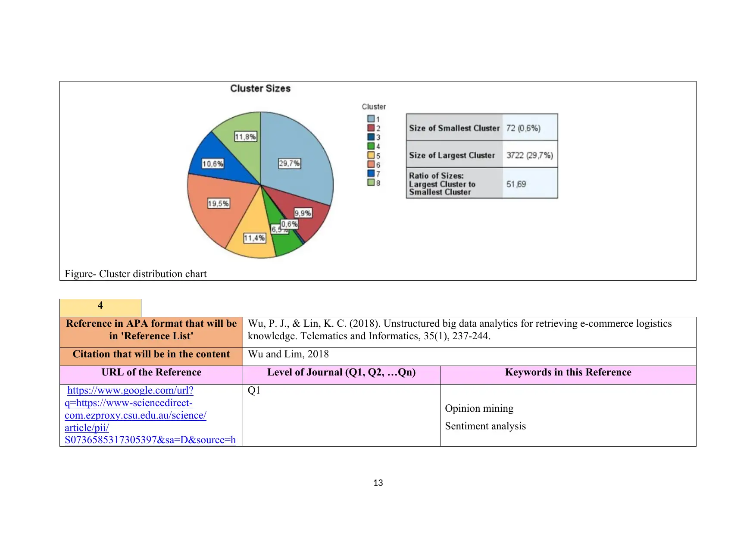Screen dimensions: 756x535
Task: Click the 'Reference in APA format' header cell
Action: 151,332
